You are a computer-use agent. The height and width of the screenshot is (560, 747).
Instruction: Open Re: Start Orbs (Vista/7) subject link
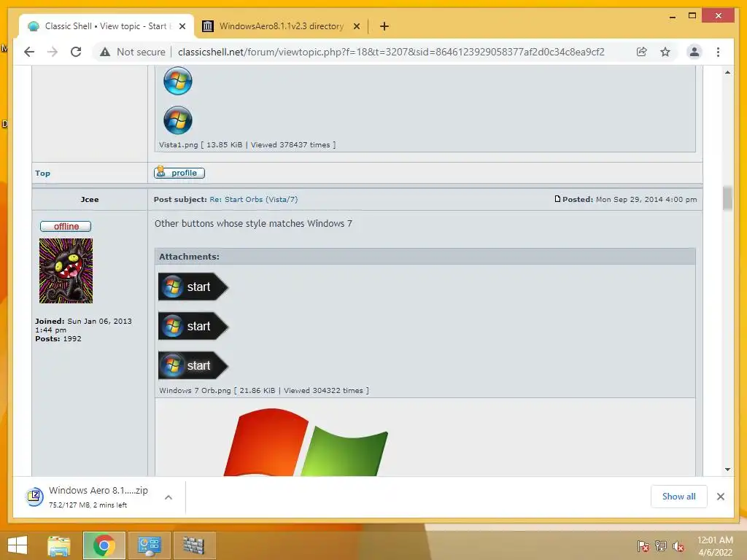(253, 200)
